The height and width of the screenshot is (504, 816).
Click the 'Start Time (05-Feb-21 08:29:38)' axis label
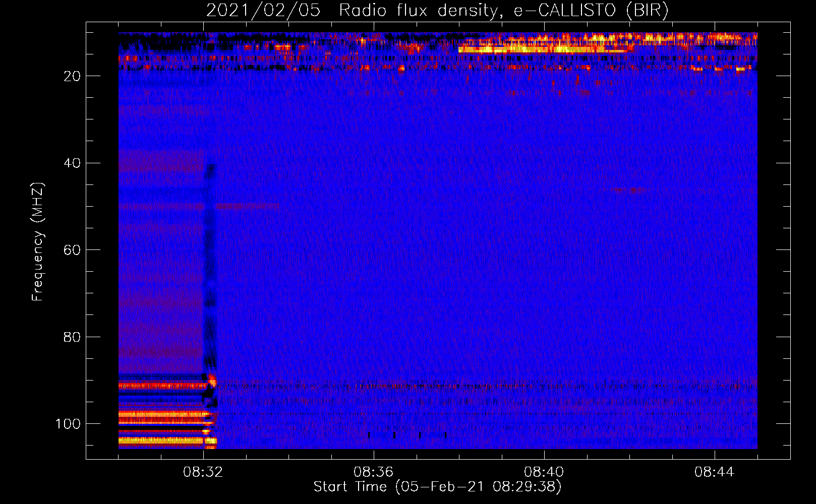pyautogui.click(x=437, y=487)
